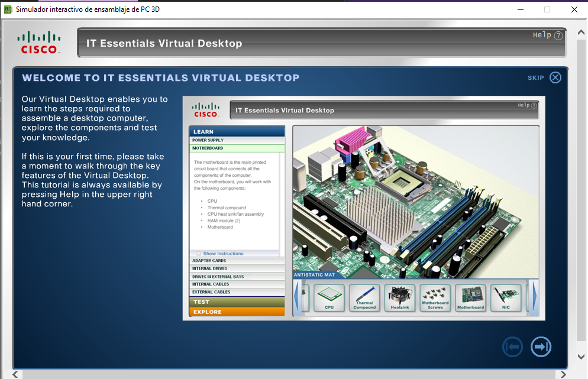
Task: Open the EXPLORE section in the preview panel
Action: [237, 312]
